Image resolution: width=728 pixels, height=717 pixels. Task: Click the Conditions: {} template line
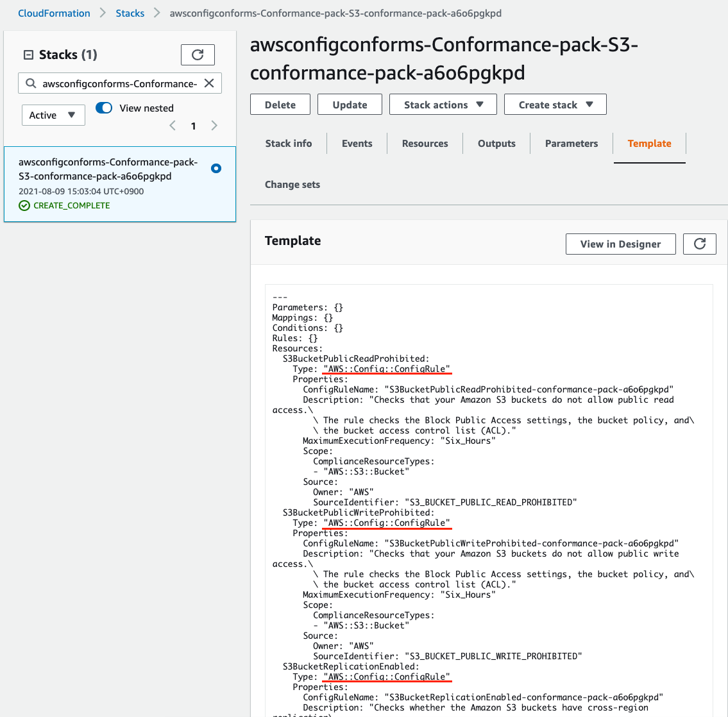307,328
